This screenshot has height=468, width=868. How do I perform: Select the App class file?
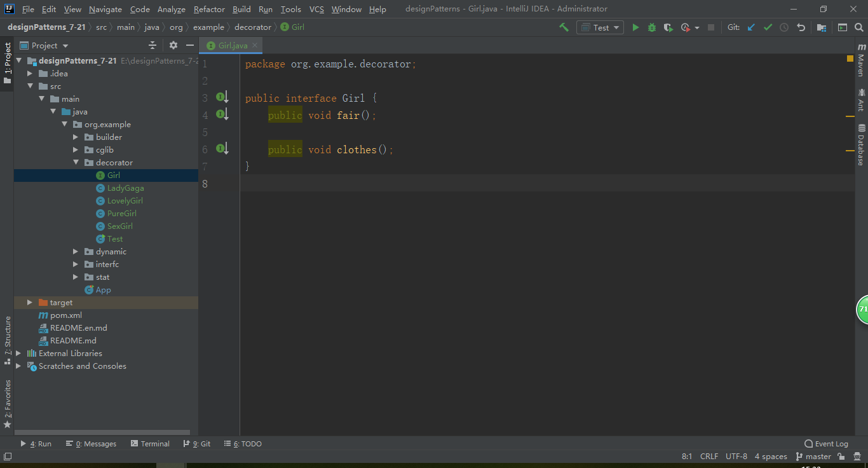pyautogui.click(x=103, y=290)
